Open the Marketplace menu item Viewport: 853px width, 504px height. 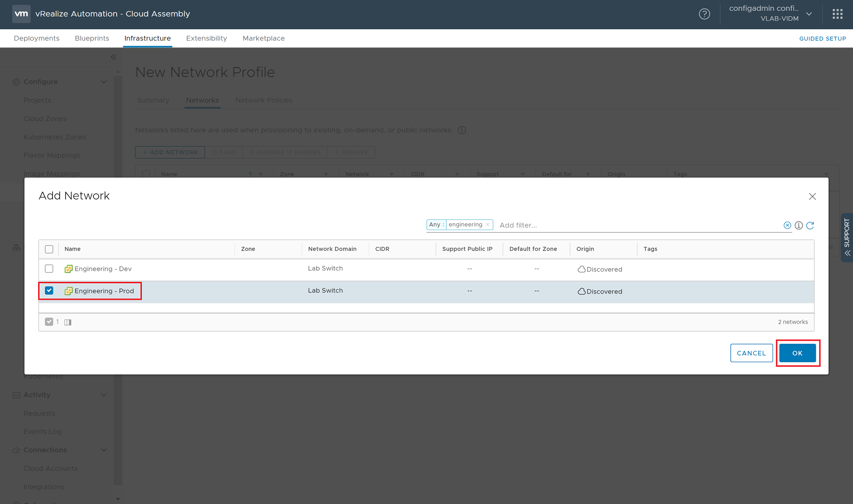coord(264,38)
